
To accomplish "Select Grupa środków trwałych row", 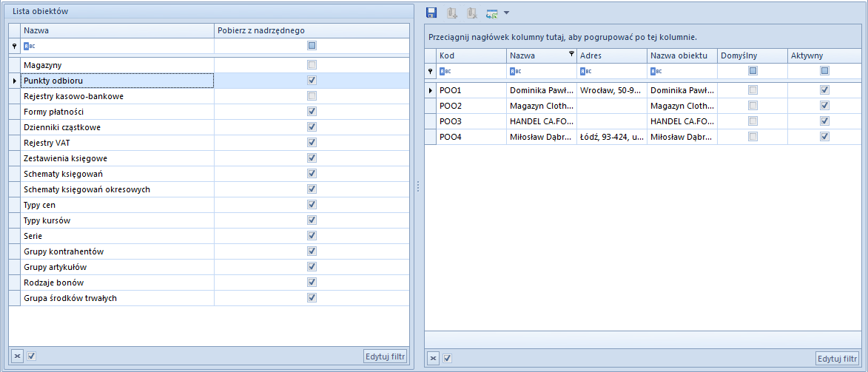I will click(x=209, y=298).
